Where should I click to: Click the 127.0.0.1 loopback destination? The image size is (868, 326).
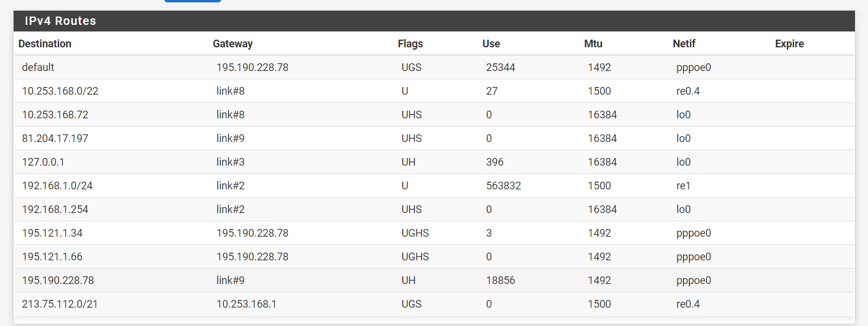point(43,162)
